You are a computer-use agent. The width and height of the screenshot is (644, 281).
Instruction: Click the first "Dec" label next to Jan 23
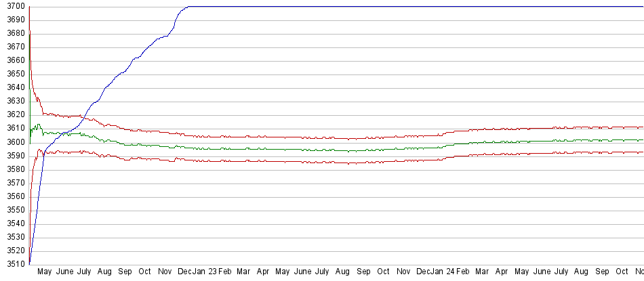point(184,272)
